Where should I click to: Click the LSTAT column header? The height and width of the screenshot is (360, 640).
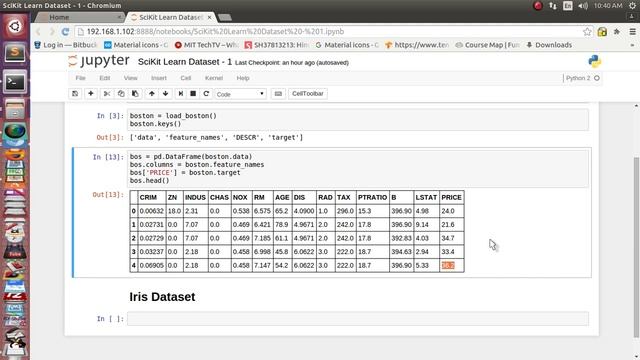tap(426, 197)
